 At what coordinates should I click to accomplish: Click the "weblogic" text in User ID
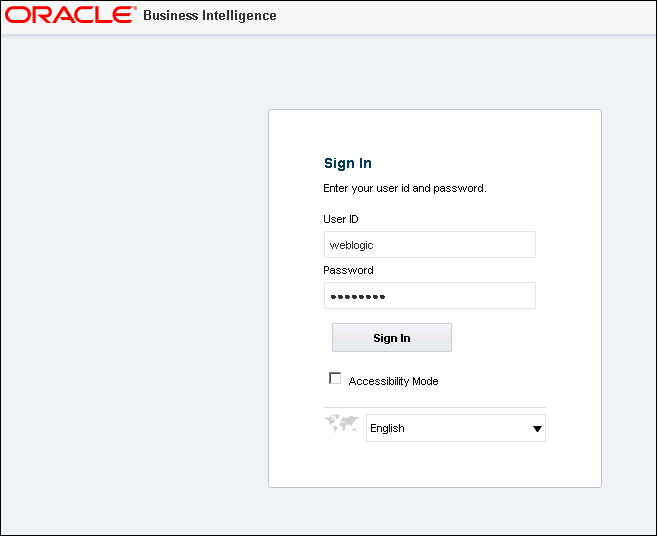(351, 245)
